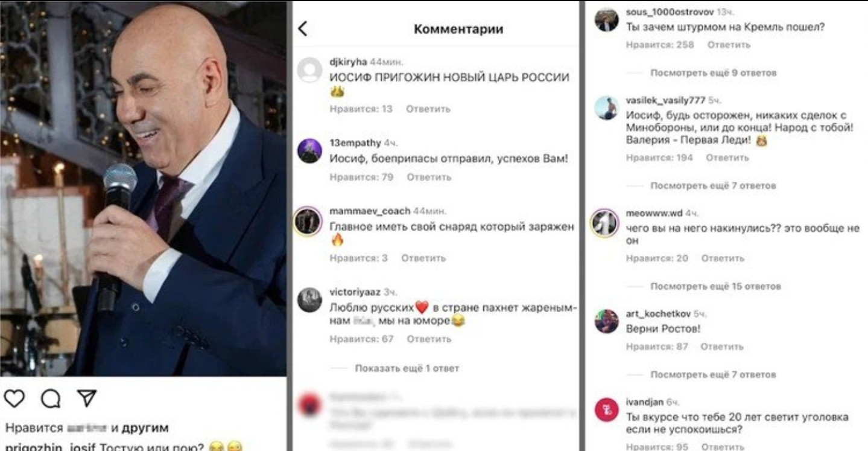Tap the paper plane share icon
868x451 pixels.
click(x=87, y=397)
